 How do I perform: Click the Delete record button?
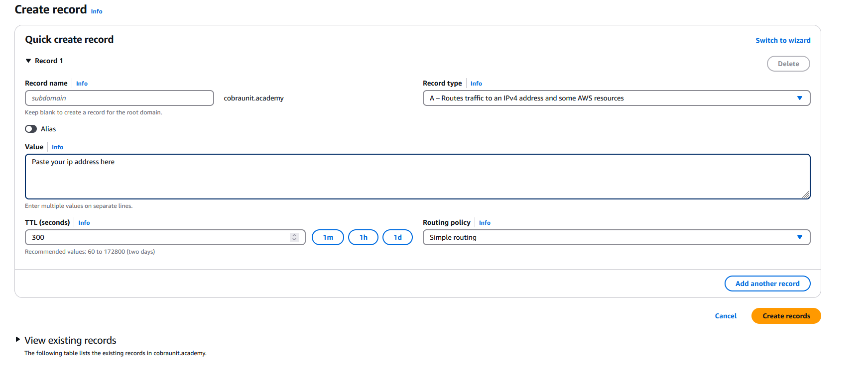[x=788, y=64]
